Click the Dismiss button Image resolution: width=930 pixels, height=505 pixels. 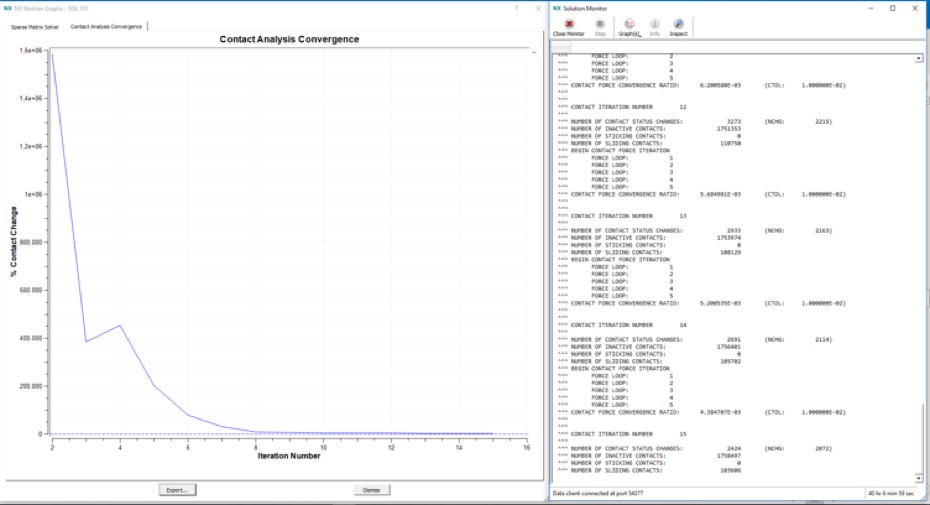pos(372,490)
